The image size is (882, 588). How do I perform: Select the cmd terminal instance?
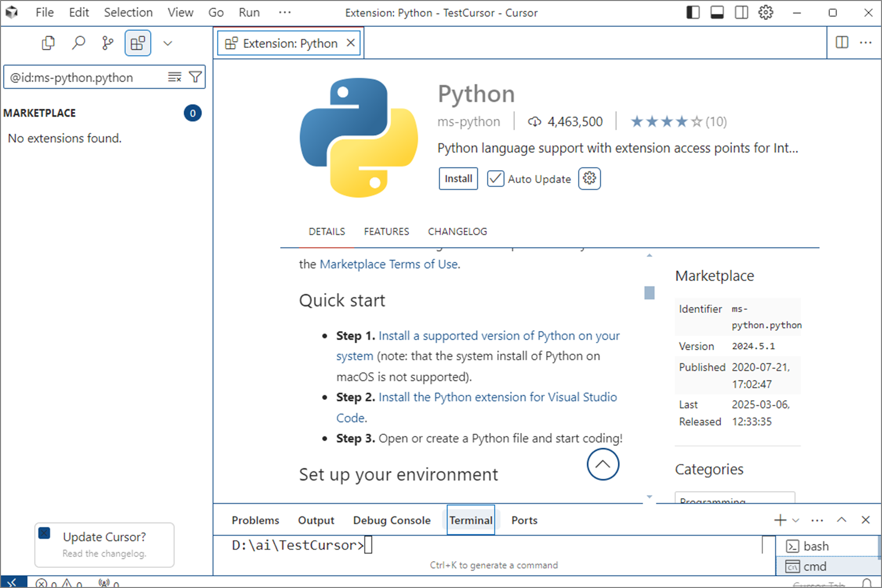pos(827,567)
